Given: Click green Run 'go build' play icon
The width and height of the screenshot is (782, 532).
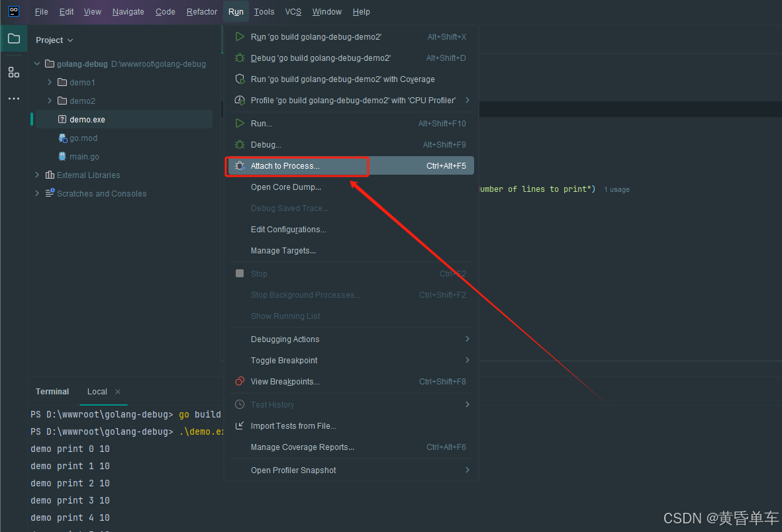Looking at the screenshot, I should (x=240, y=36).
